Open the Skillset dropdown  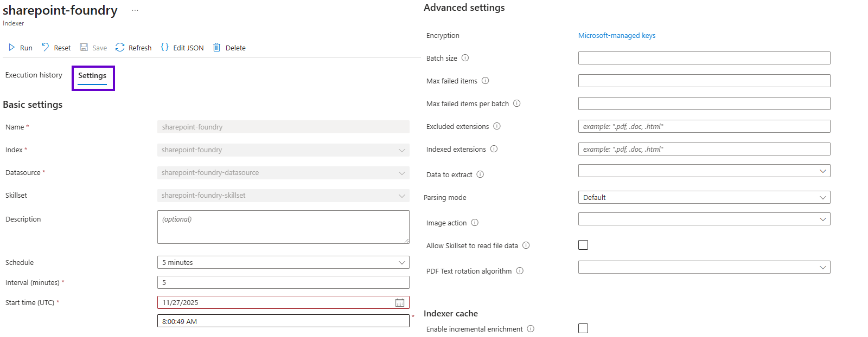pos(283,195)
